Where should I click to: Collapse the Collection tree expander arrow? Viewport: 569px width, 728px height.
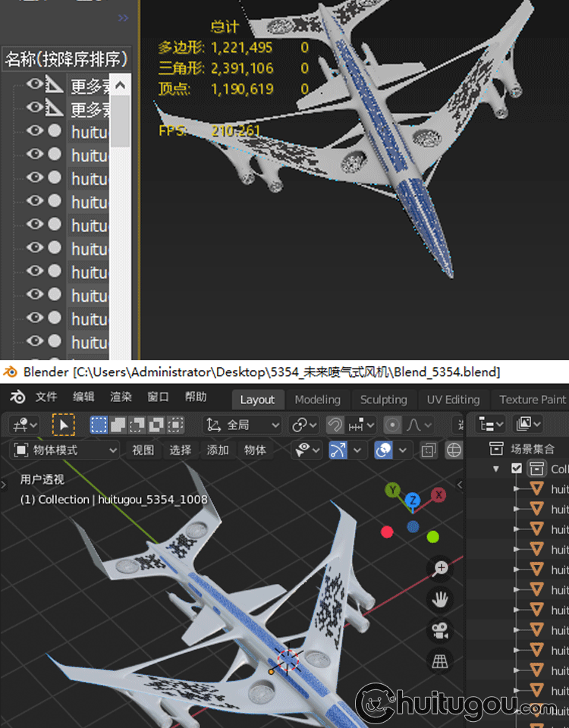(496, 469)
